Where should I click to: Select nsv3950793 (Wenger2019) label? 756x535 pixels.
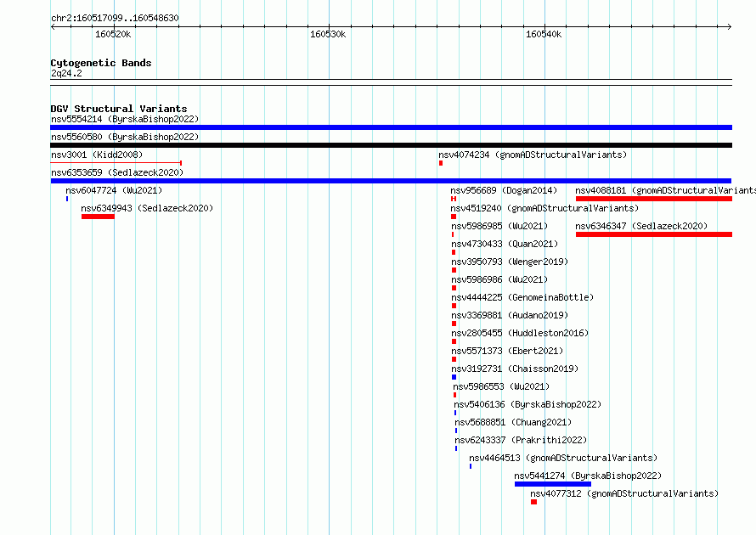pos(510,262)
